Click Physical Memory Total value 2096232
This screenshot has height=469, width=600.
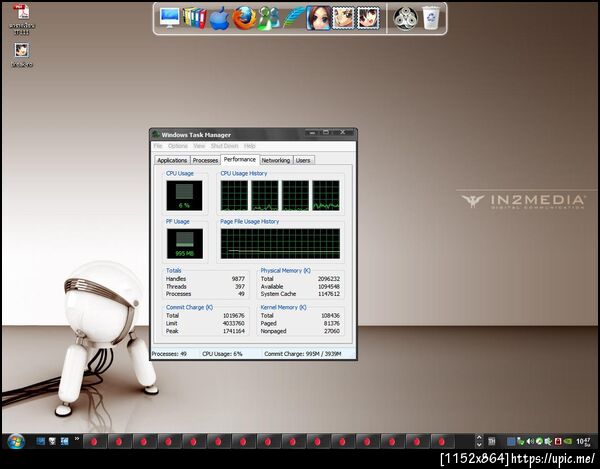click(x=329, y=279)
